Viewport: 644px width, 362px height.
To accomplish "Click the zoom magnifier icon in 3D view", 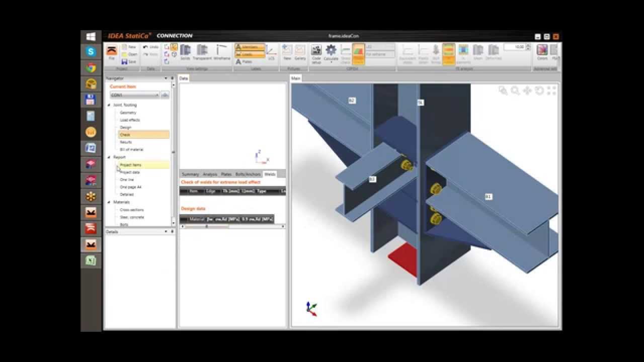I will tap(515, 90).
